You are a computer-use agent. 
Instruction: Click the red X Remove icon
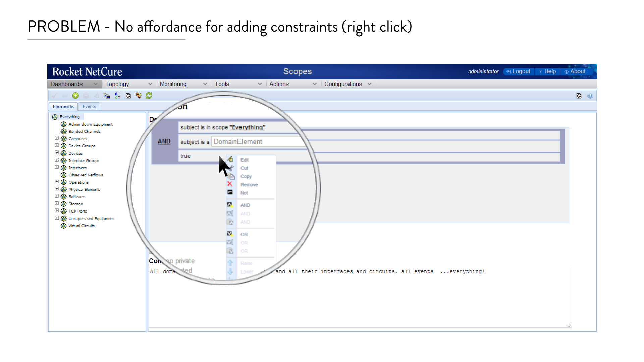pyautogui.click(x=230, y=184)
